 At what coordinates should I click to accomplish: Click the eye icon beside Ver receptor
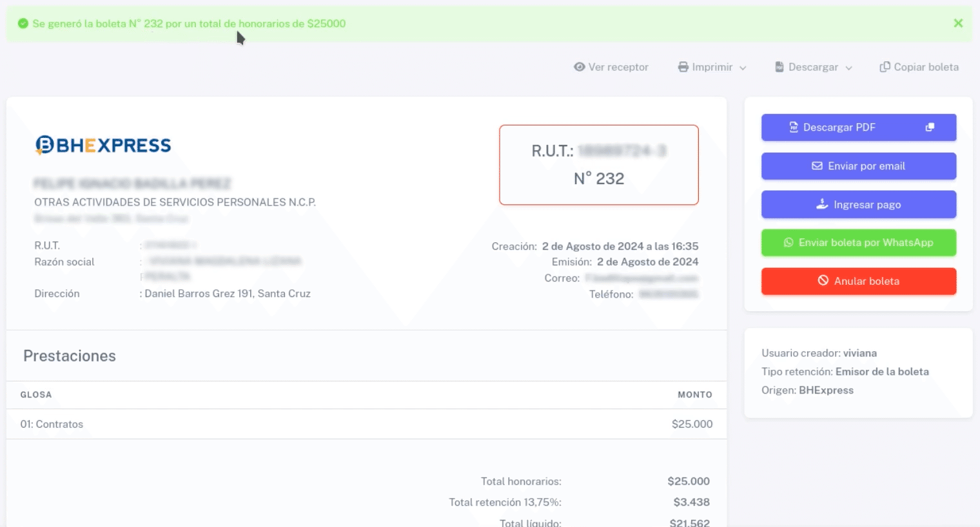[579, 67]
